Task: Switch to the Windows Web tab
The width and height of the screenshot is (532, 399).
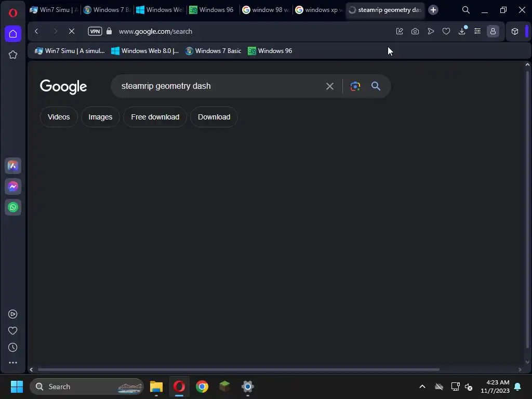Action: point(160,10)
